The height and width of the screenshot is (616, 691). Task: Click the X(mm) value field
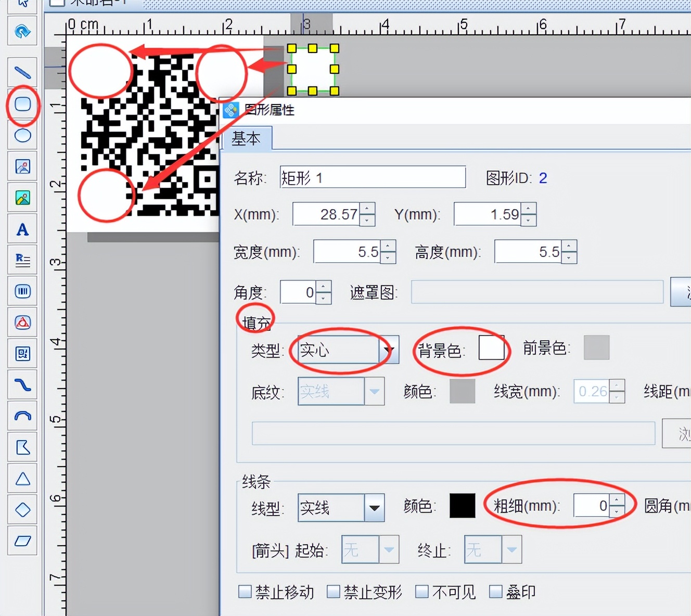point(326,214)
